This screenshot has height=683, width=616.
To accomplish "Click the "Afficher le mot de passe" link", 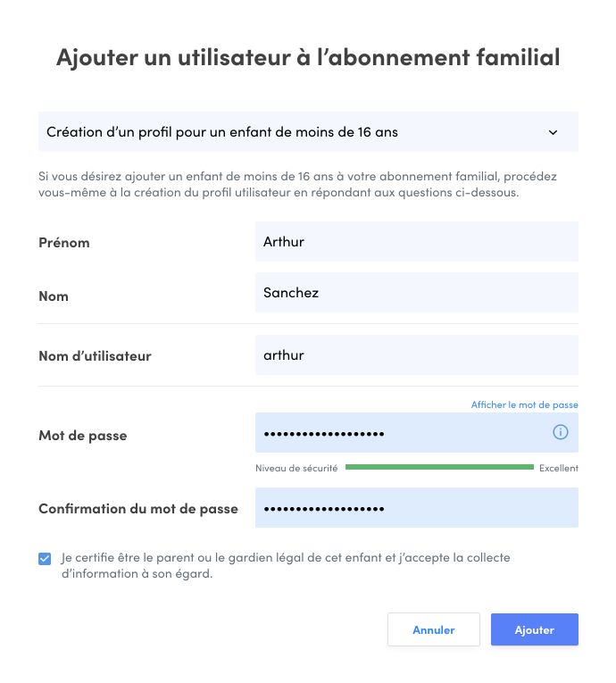I will 524,404.
